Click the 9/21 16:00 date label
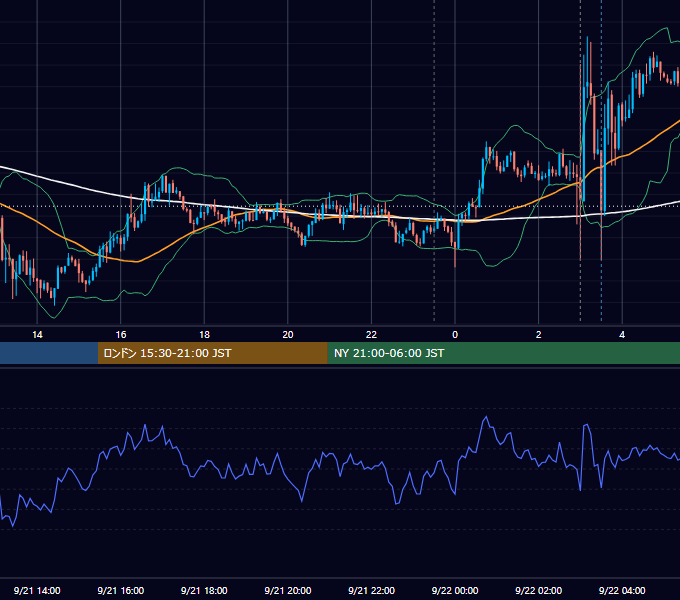The image size is (680, 600). [x=121, y=590]
